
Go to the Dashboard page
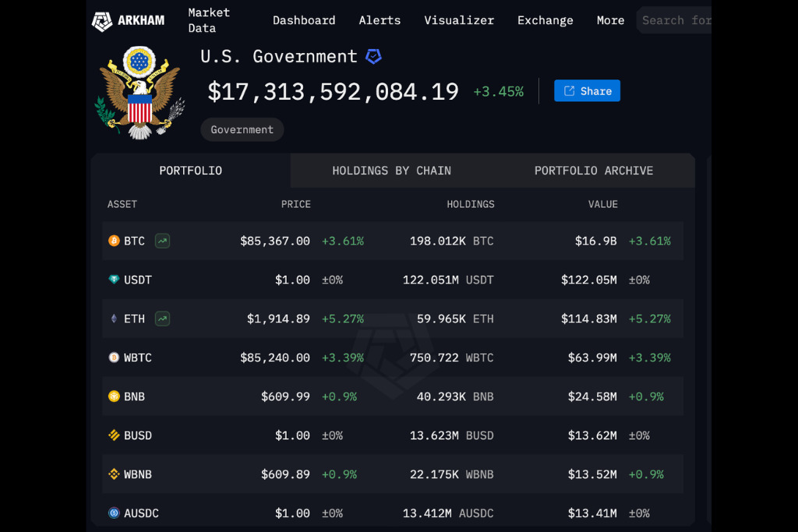coord(304,20)
